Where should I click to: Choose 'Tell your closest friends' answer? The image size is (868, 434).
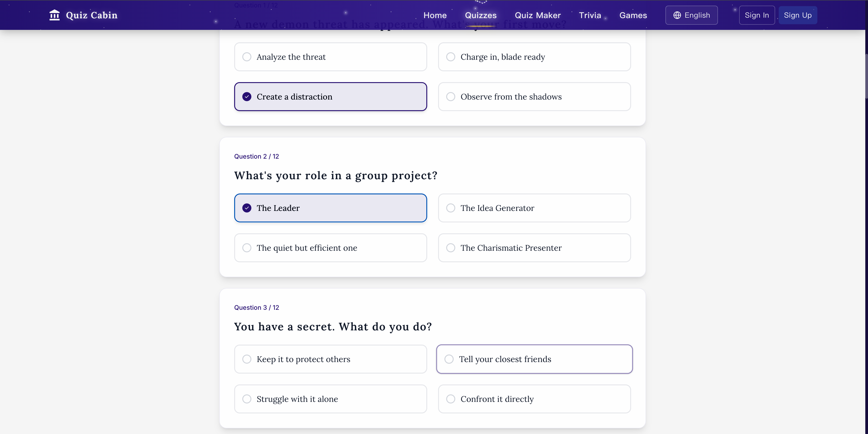(534, 359)
